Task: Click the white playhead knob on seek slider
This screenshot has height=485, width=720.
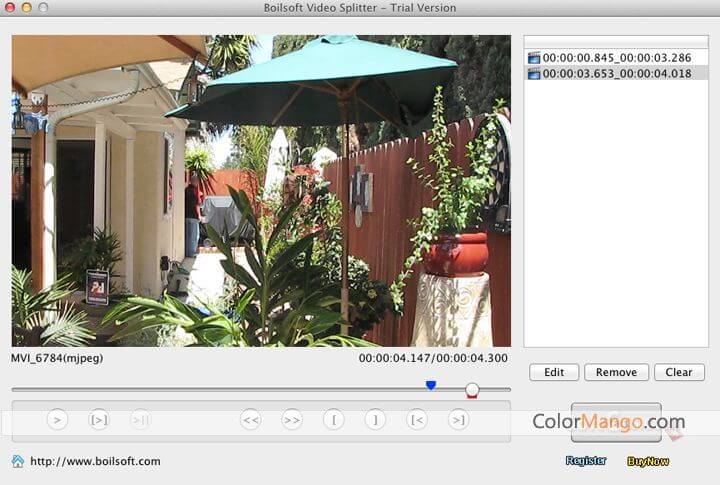Action: [472, 389]
